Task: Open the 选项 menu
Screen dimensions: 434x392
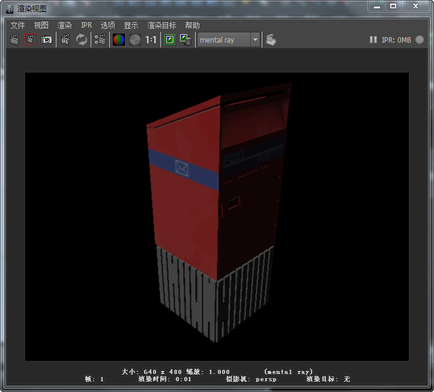Action: pos(108,25)
